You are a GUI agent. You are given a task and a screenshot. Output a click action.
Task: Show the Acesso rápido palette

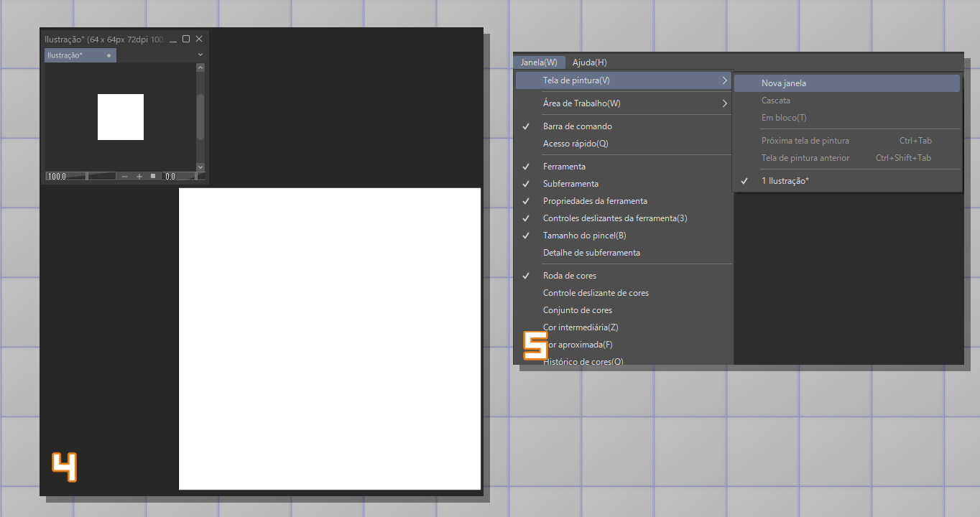(x=575, y=144)
